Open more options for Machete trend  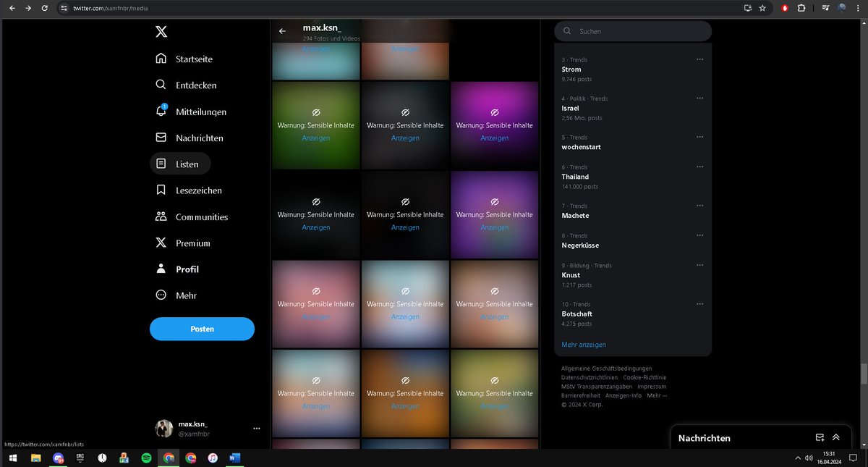point(699,206)
